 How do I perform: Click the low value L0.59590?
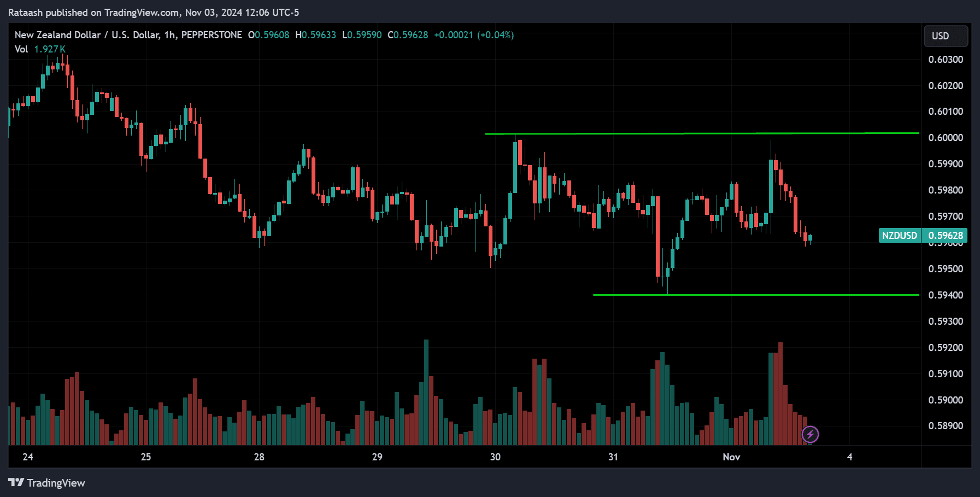coord(362,35)
